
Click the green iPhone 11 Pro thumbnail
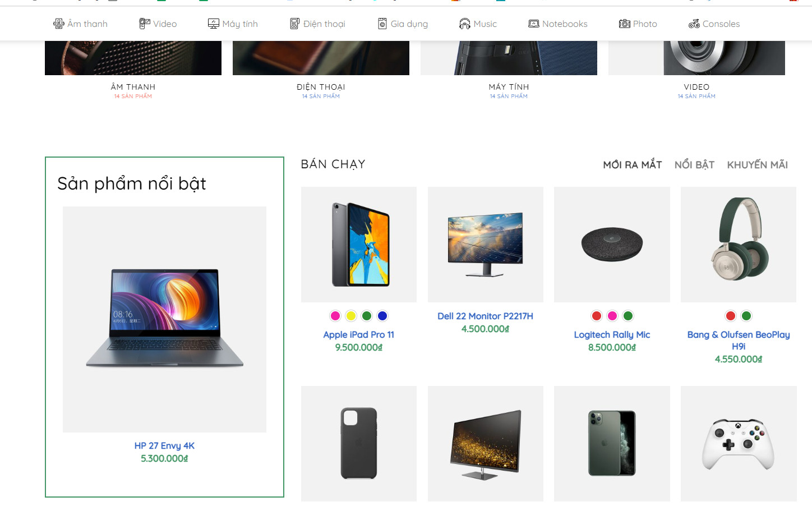[611, 443]
